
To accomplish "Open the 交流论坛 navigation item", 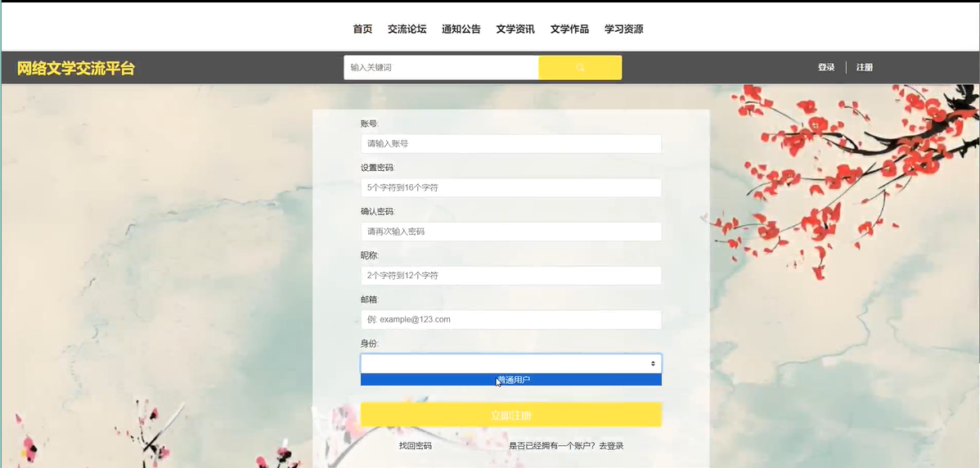I will click(x=407, y=29).
